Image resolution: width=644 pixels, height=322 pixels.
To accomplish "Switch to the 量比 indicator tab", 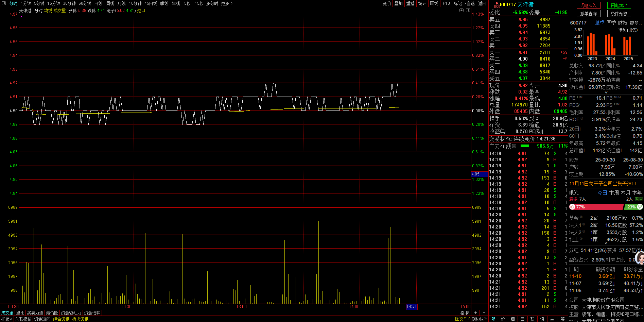I will 20,313.
